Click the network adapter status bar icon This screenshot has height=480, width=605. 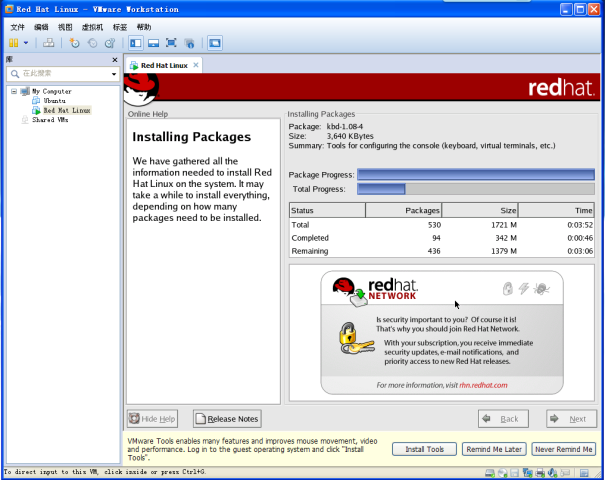click(527, 473)
